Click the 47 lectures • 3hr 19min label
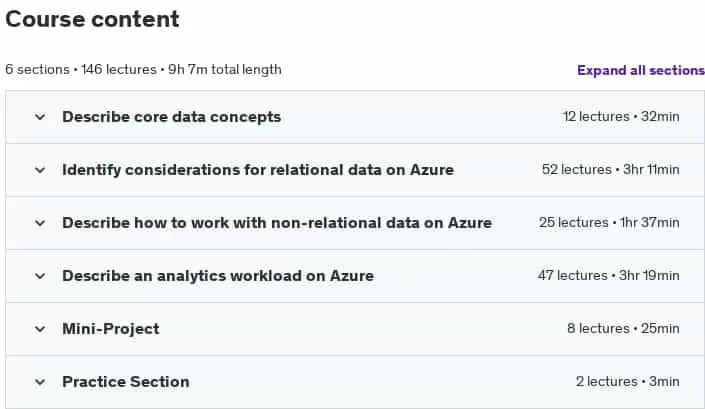Viewport: 705px width, 409px height. coord(609,276)
